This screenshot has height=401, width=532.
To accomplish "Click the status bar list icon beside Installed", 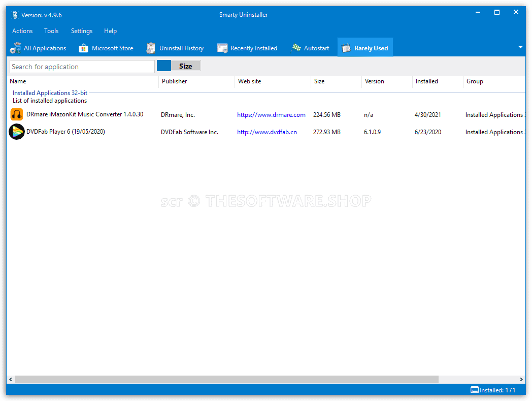I will 474,390.
